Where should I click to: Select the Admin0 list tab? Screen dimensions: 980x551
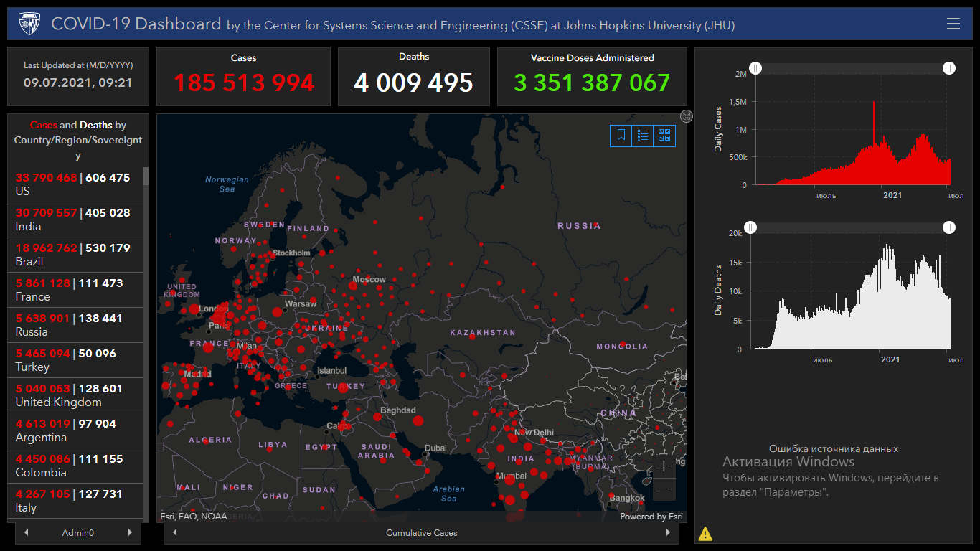(x=78, y=533)
